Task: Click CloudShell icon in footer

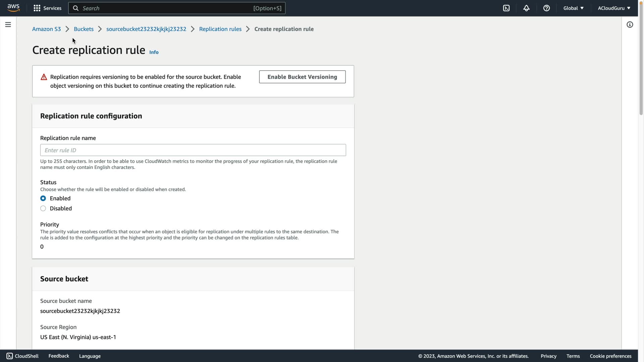Action: pos(10,356)
